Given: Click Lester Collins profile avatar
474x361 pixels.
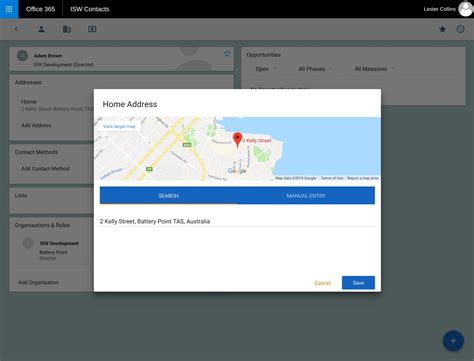Looking at the screenshot, I should pos(466,9).
